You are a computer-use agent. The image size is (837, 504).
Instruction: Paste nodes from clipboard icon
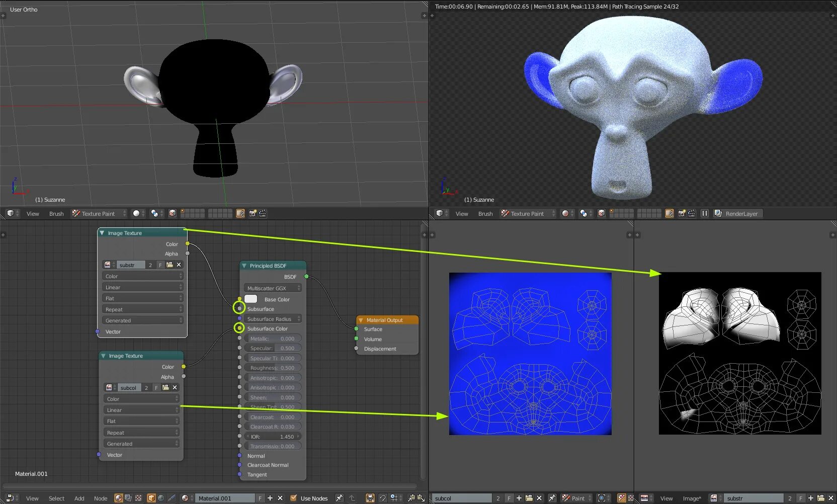[x=421, y=498]
